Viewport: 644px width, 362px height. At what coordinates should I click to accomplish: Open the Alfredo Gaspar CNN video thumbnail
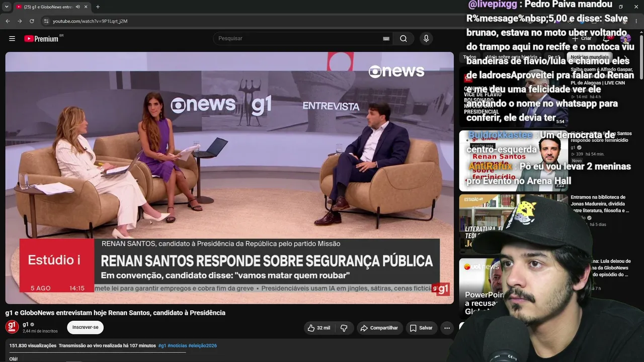(x=513, y=97)
